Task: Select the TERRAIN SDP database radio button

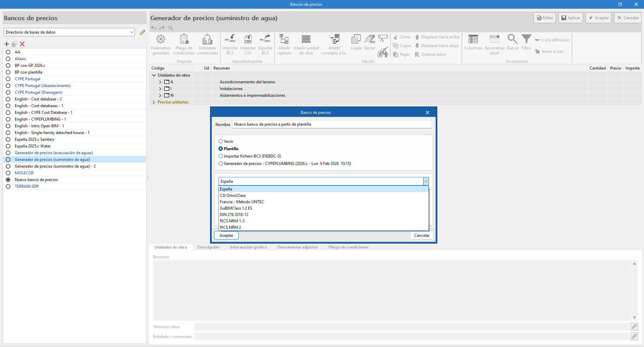Action: click(8, 186)
